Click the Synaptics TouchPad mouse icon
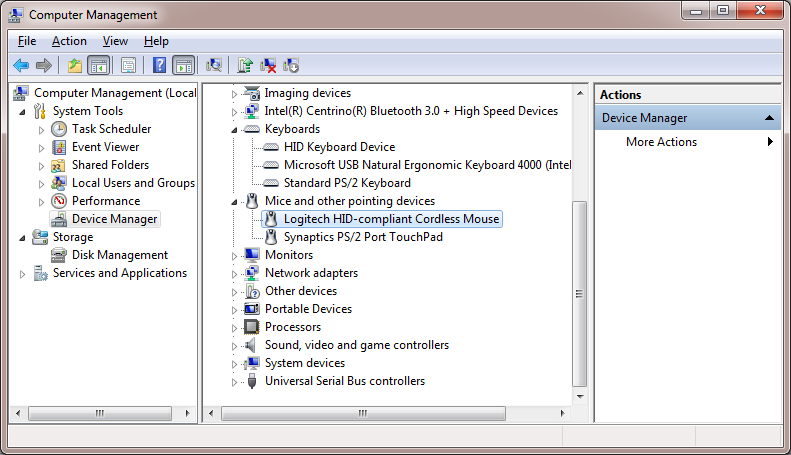The width and height of the screenshot is (791, 455). coord(271,237)
